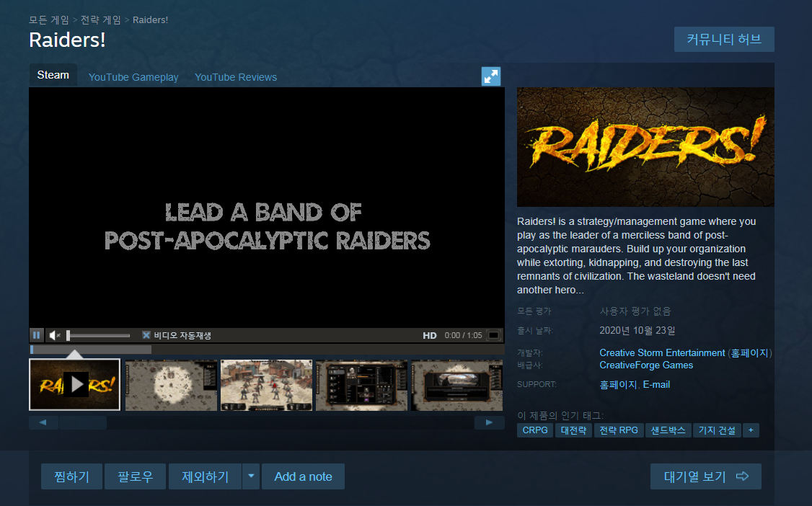Select the wasteland map screenshot thumbnail
This screenshot has height=506, width=812.
coord(171,386)
